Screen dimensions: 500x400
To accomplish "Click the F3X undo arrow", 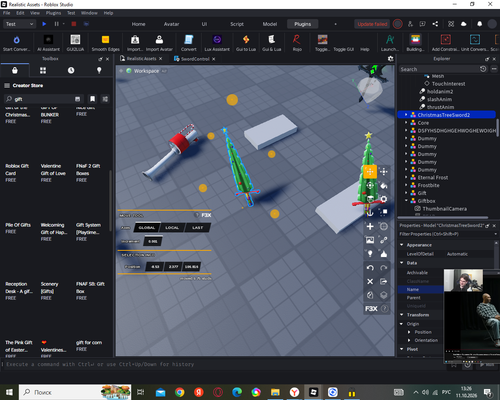I will [x=370, y=268].
